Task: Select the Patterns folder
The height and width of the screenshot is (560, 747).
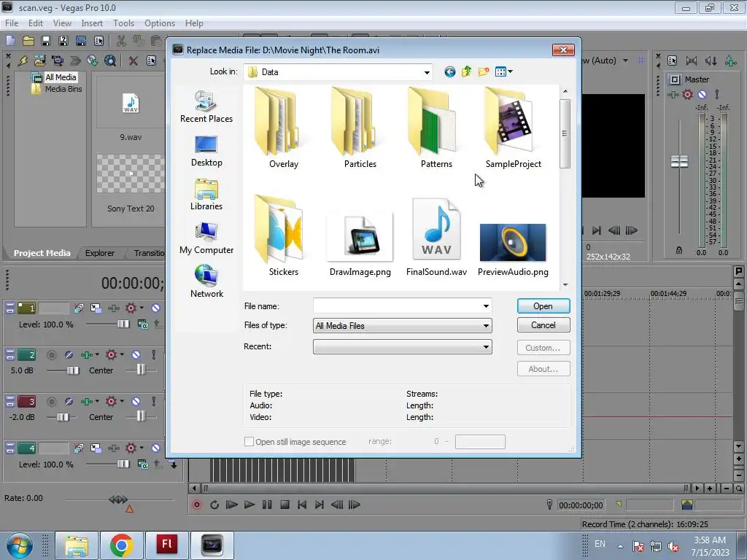Action: click(436, 128)
